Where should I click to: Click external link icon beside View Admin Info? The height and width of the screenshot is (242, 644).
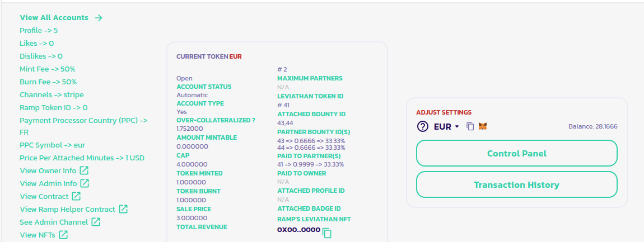click(x=85, y=183)
